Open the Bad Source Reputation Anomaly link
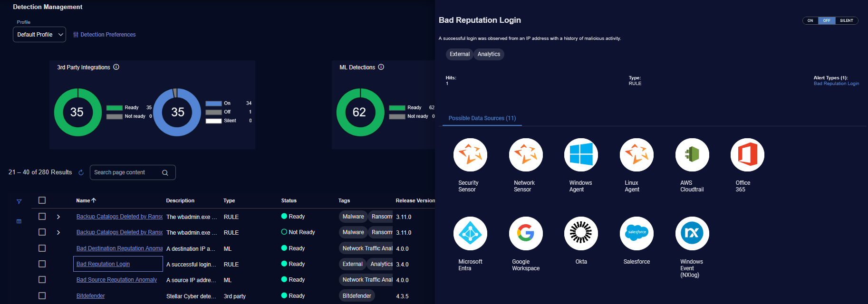Image resolution: width=868 pixels, height=304 pixels. click(116, 280)
